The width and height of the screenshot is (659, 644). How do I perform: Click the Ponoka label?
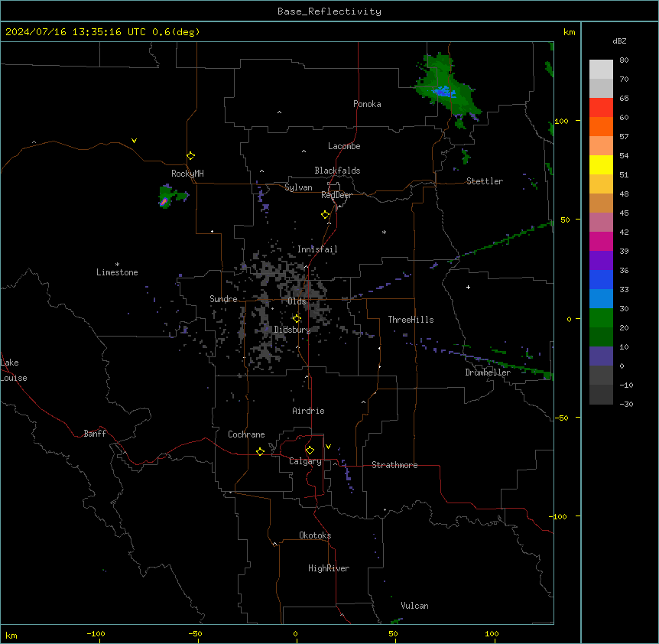[367, 104]
